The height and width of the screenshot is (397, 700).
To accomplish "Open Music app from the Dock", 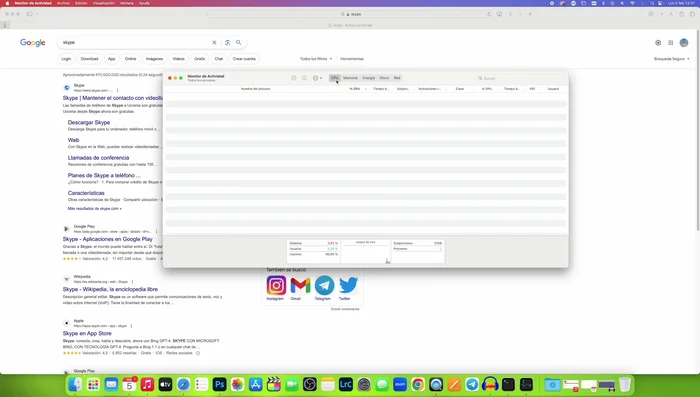I will [x=147, y=384].
